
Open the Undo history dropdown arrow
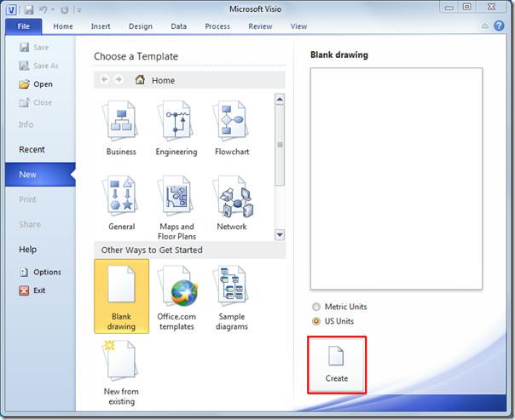click(53, 10)
